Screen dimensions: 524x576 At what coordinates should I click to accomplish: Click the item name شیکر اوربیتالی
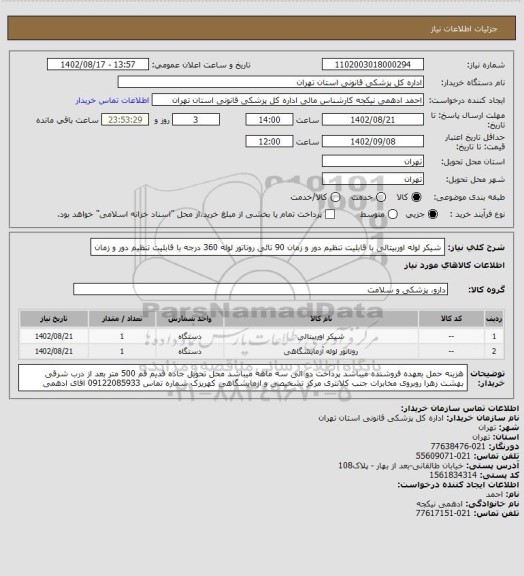pos(321,336)
